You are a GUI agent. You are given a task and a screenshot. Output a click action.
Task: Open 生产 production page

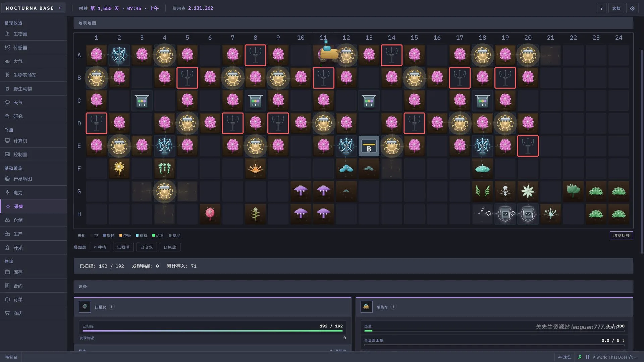coord(34,234)
